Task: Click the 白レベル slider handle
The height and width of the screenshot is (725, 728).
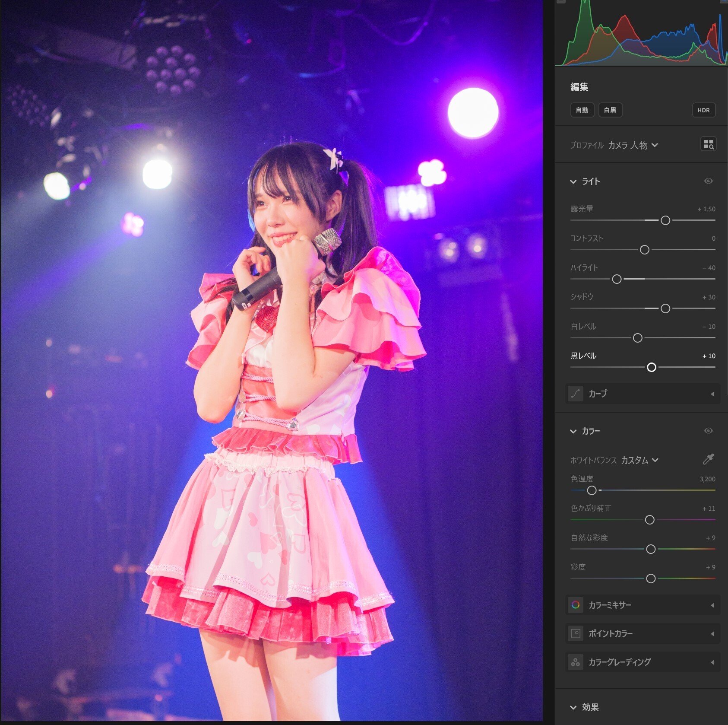Action: click(637, 338)
